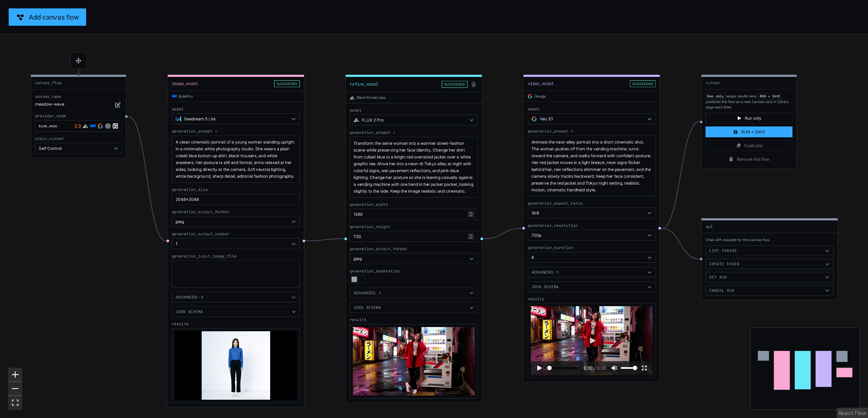868x418 pixels.
Task: Click the SUCCEEDED badge on image_model
Action: point(287,84)
